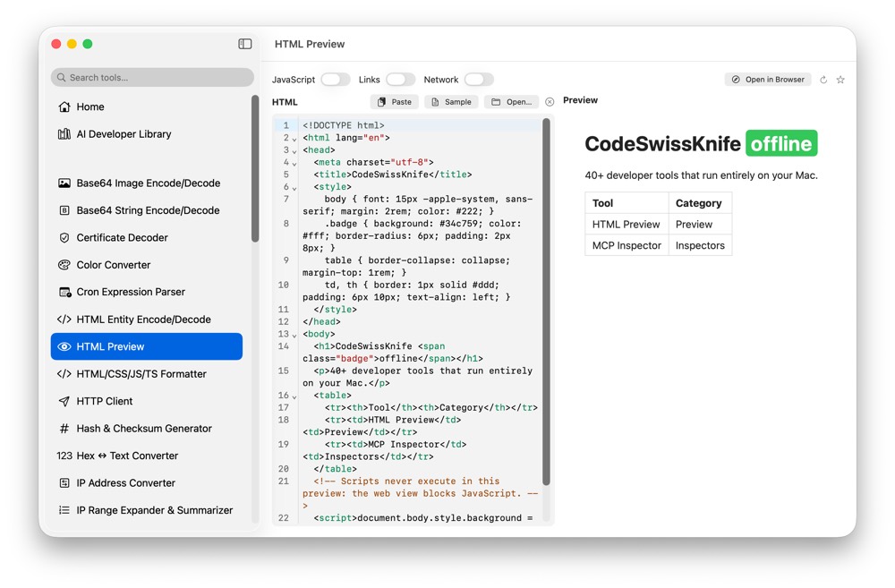The image size is (895, 588).
Task: Click the Category header in preview table
Action: pos(701,203)
